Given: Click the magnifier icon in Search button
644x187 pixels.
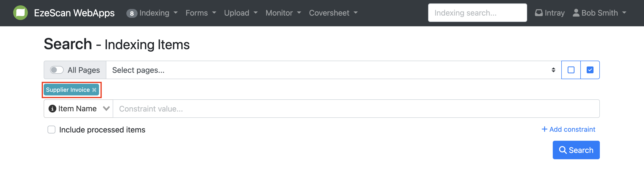Looking at the screenshot, I should click(563, 150).
